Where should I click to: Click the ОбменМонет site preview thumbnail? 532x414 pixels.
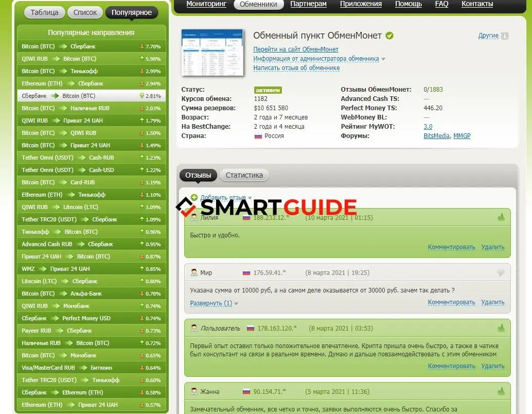[x=213, y=53]
